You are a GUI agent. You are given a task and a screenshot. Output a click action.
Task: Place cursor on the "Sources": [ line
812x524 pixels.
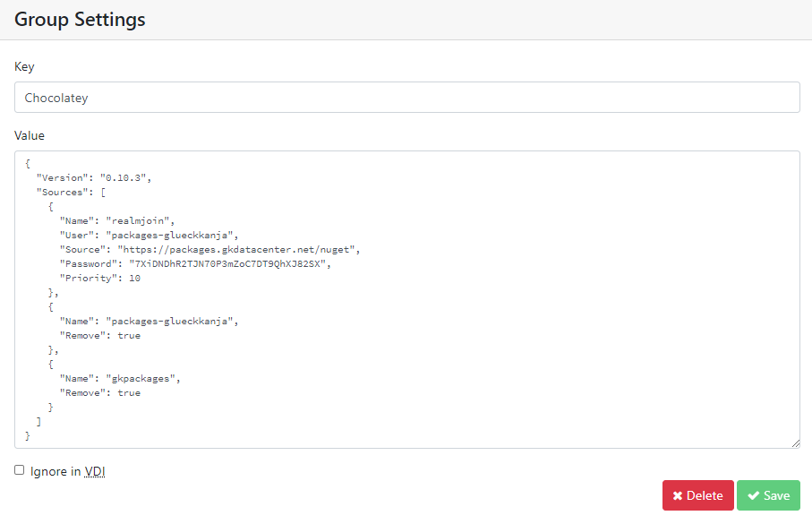tap(72, 192)
